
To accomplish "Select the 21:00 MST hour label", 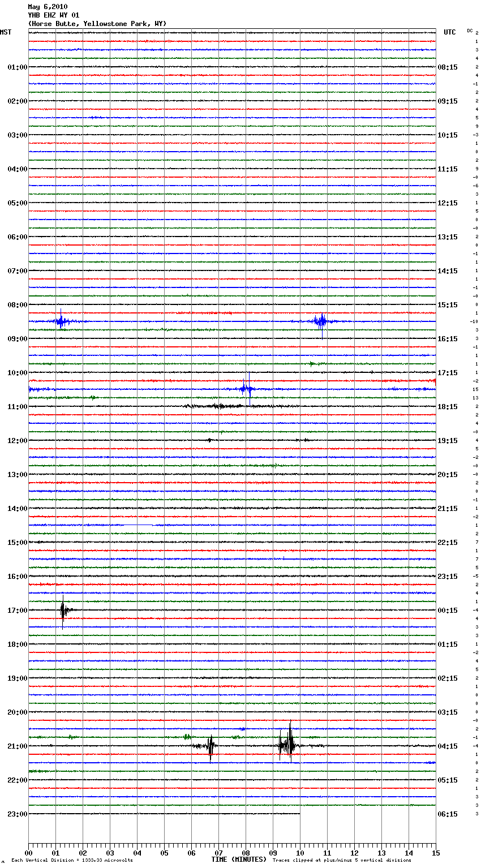I will 18,746.
